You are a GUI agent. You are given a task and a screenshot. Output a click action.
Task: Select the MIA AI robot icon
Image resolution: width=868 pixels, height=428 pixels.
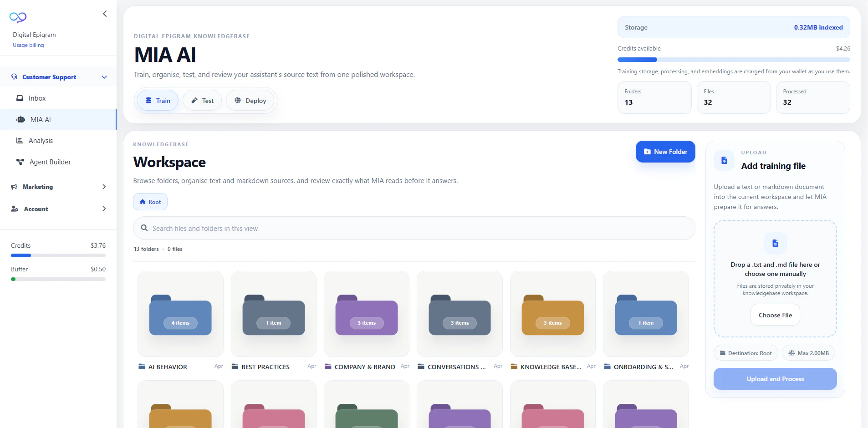tap(20, 119)
